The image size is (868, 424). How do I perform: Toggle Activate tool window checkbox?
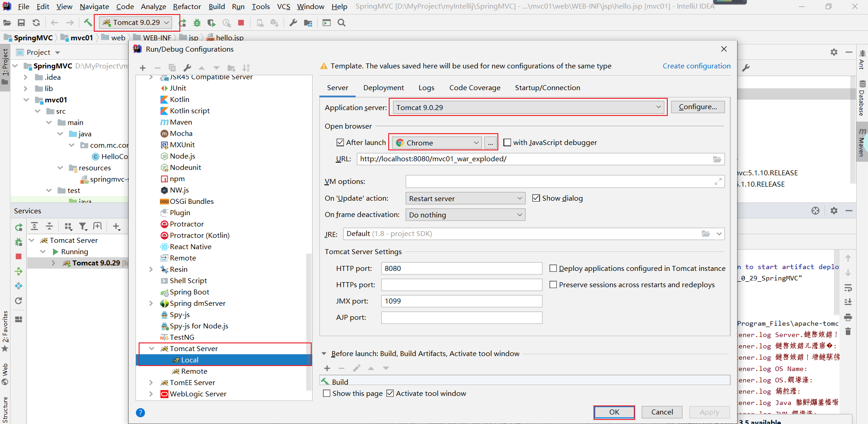(x=390, y=393)
